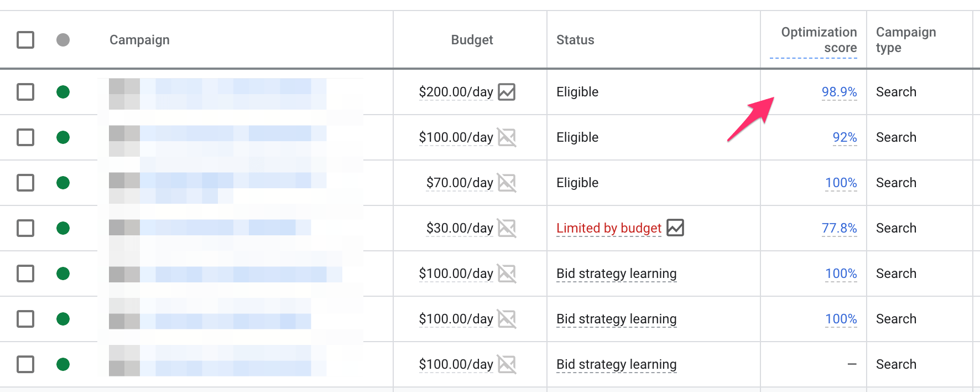Open the 77.8% optimization score link
The image size is (980, 392).
839,228
